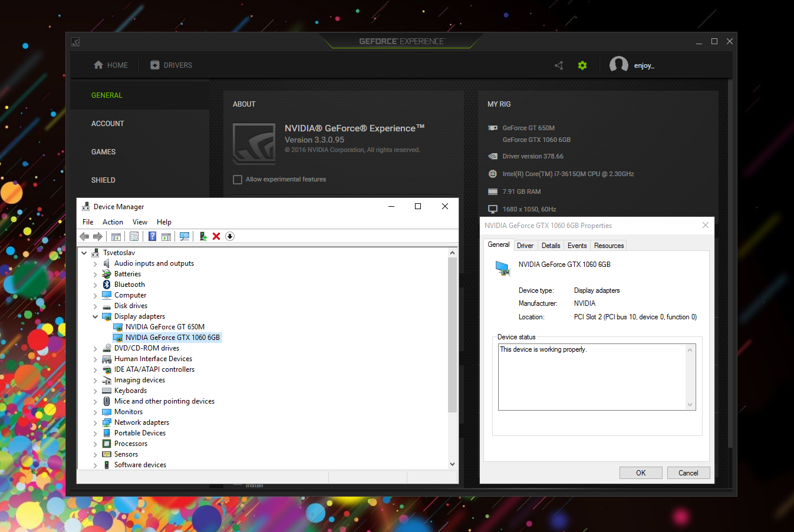Select SHIELD in settings sidebar
The image size is (794, 532).
140,180
